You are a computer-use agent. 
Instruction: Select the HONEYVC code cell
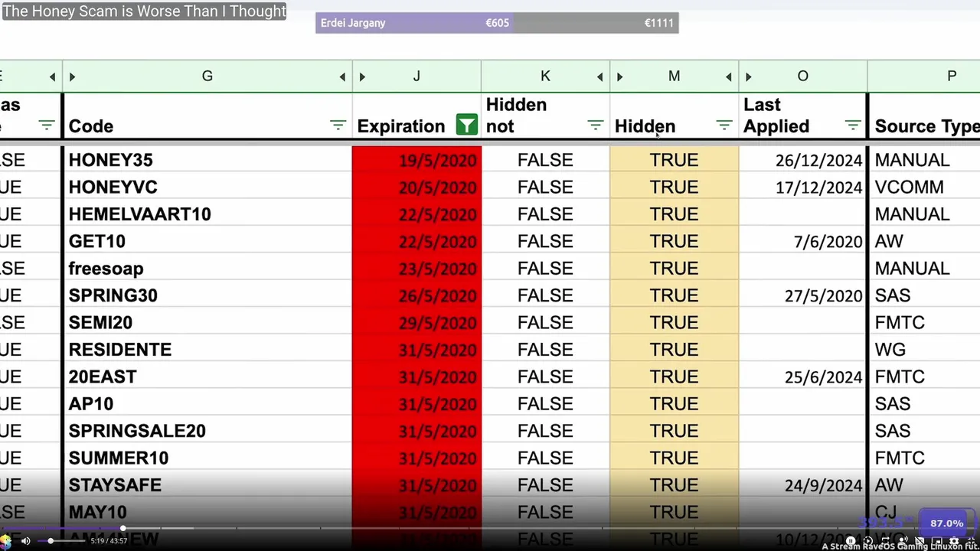click(207, 187)
